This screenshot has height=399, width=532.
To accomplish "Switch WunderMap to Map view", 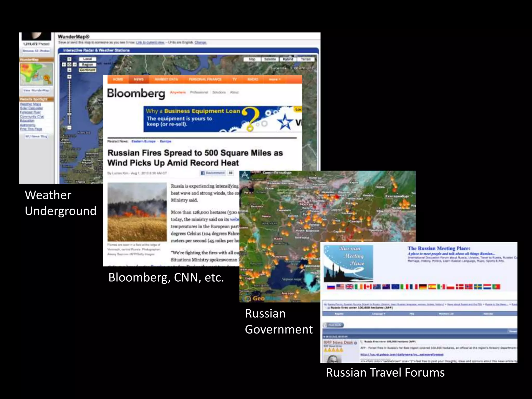I will click(252, 59).
